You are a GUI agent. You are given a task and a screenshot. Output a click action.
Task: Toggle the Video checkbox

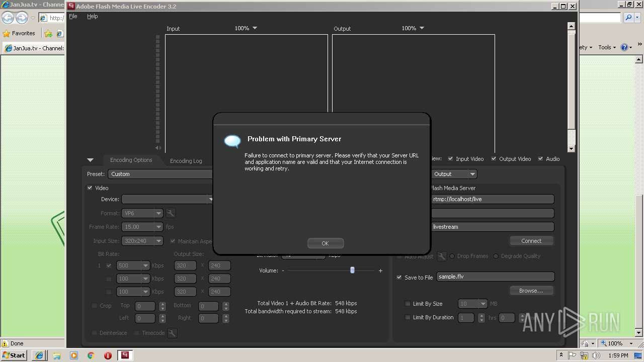90,188
